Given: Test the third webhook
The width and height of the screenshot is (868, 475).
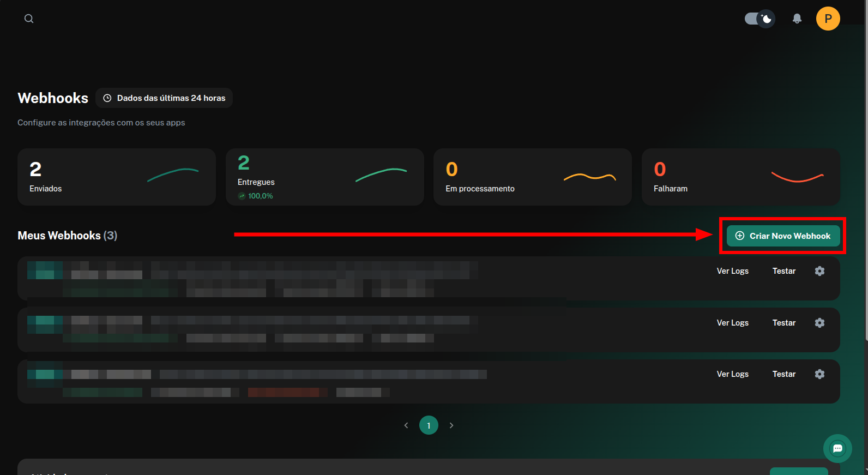Looking at the screenshot, I should click(784, 374).
